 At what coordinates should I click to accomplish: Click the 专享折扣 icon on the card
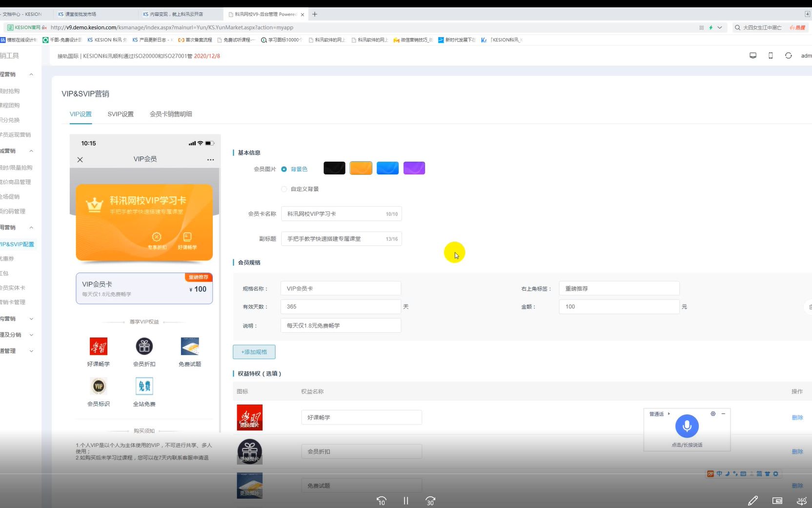[157, 237]
